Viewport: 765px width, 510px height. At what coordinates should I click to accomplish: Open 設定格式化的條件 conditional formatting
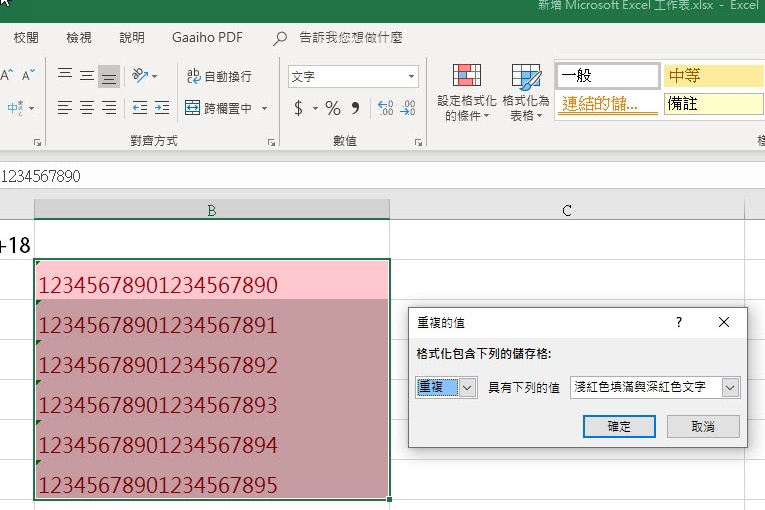coord(467,92)
